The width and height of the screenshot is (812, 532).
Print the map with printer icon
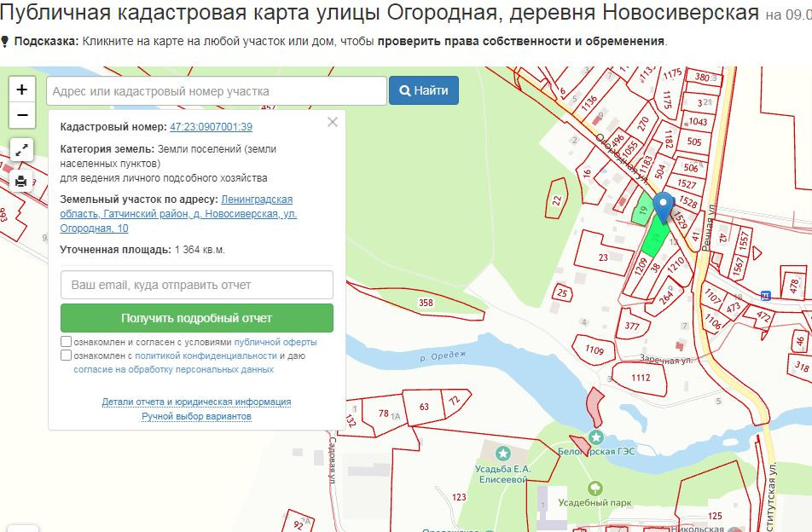click(x=22, y=181)
